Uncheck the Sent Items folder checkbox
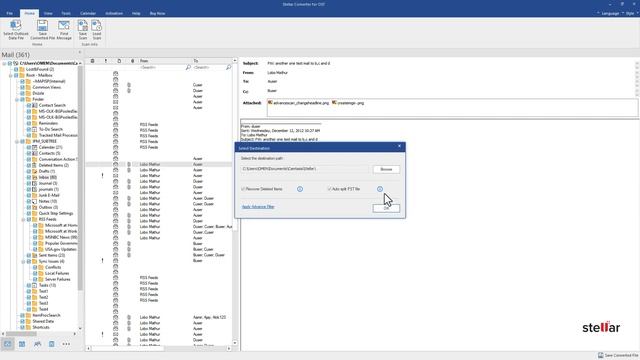The width and height of the screenshot is (640, 360). pyautogui.click(x=29, y=255)
